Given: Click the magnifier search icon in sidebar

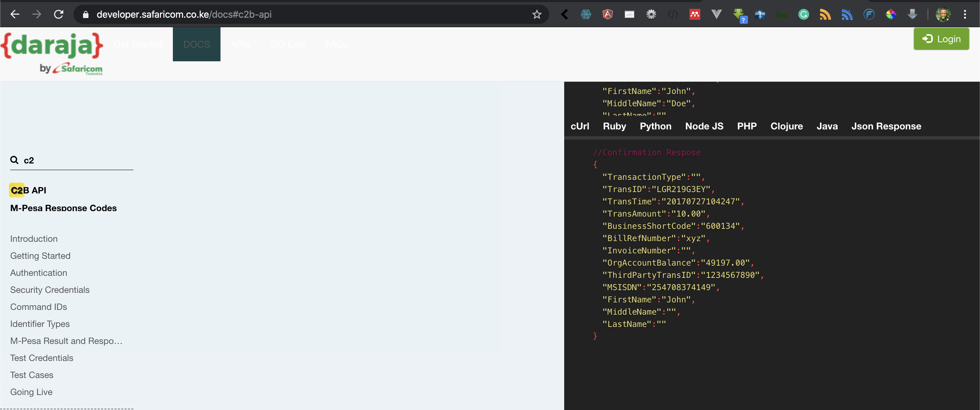Looking at the screenshot, I should tap(14, 160).
